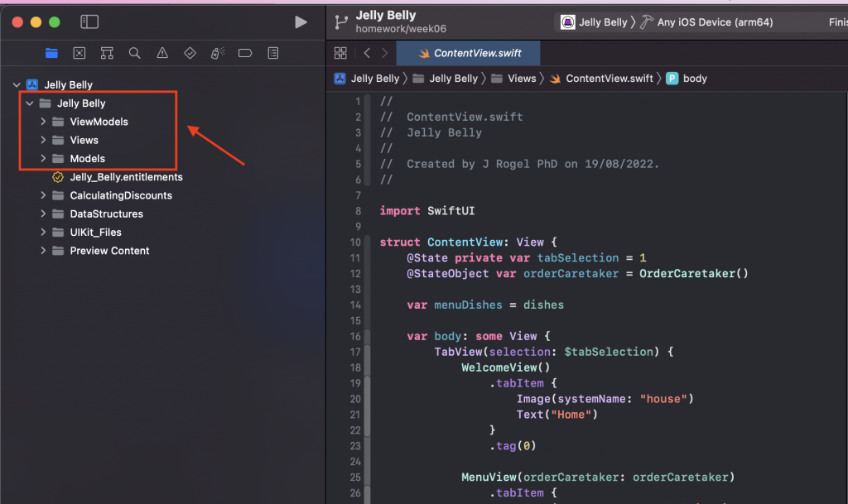Image resolution: width=848 pixels, height=504 pixels.
Task: Open the Find navigator magnifier
Action: (x=134, y=53)
